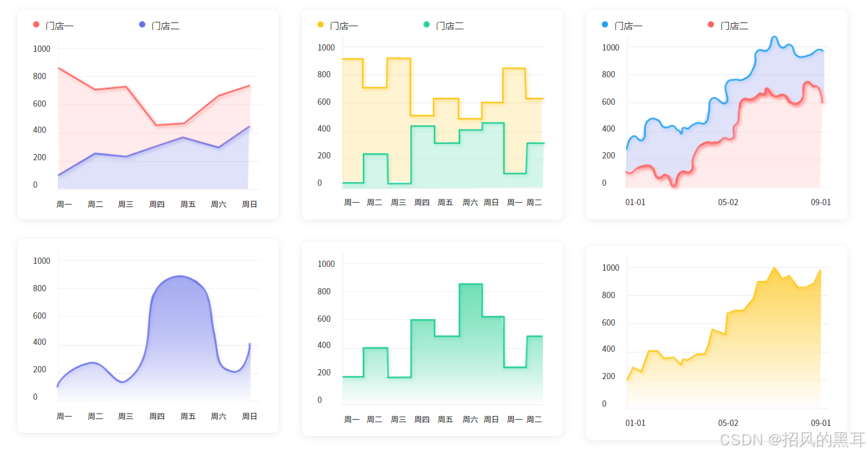Click 800 axis value in red-purple area chart
The width and height of the screenshot is (868, 454).
click(x=40, y=76)
